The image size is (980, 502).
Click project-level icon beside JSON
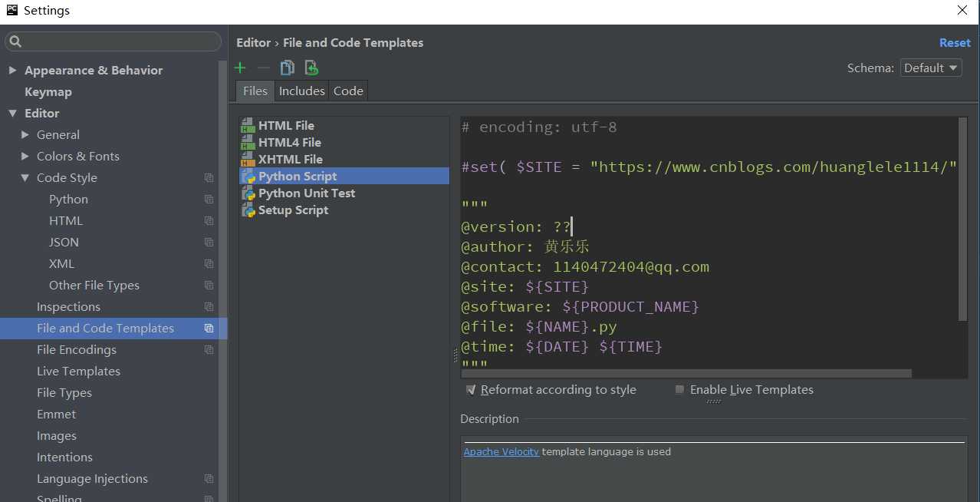point(209,242)
